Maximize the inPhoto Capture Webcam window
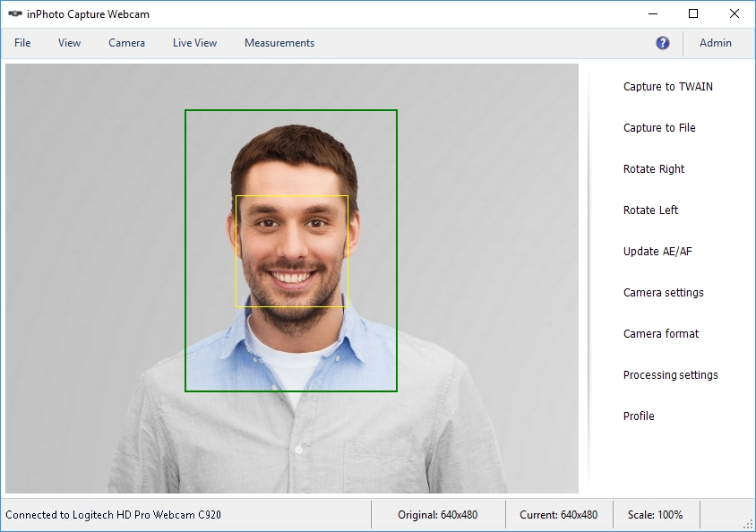This screenshot has height=532, width=756. click(693, 13)
